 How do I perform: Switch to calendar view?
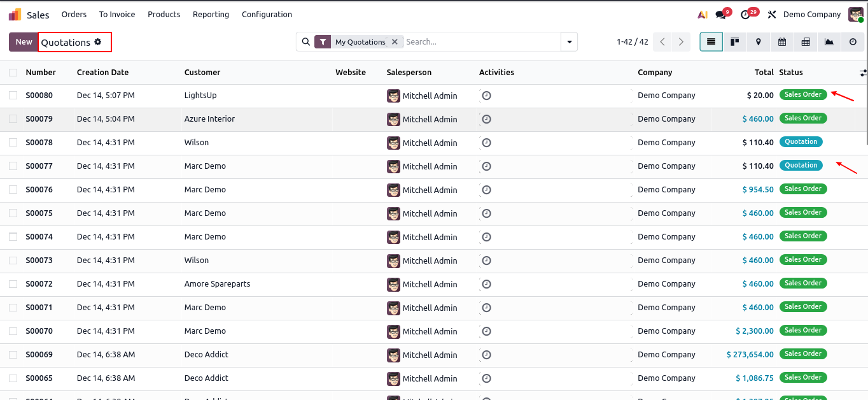[781, 42]
